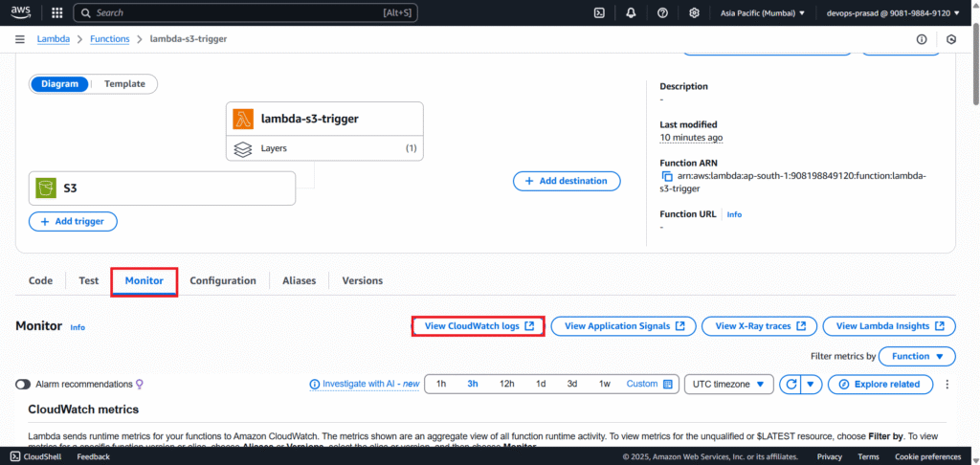Screen dimensions: 980x465
Task: Click CloudShell icon in the footer
Action: coord(15,457)
